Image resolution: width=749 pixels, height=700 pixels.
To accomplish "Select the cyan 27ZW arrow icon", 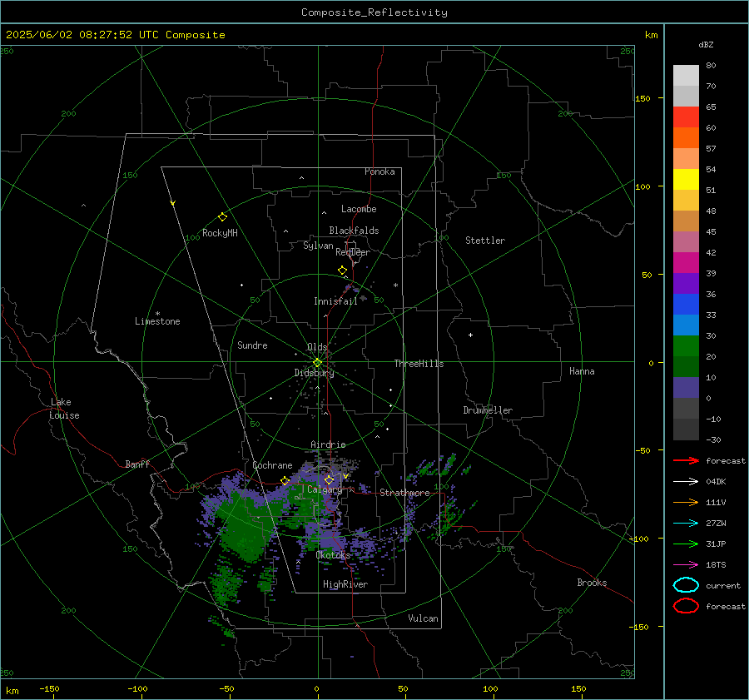I will [x=686, y=524].
